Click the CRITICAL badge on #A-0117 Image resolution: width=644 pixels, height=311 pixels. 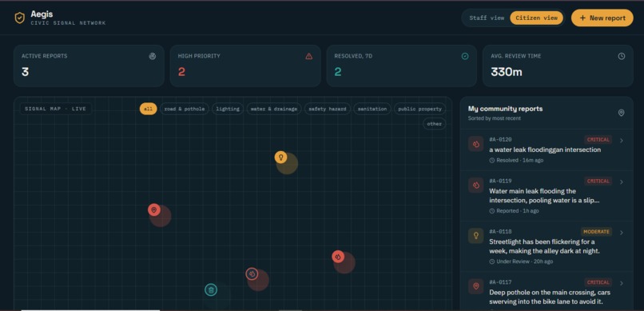click(x=598, y=282)
